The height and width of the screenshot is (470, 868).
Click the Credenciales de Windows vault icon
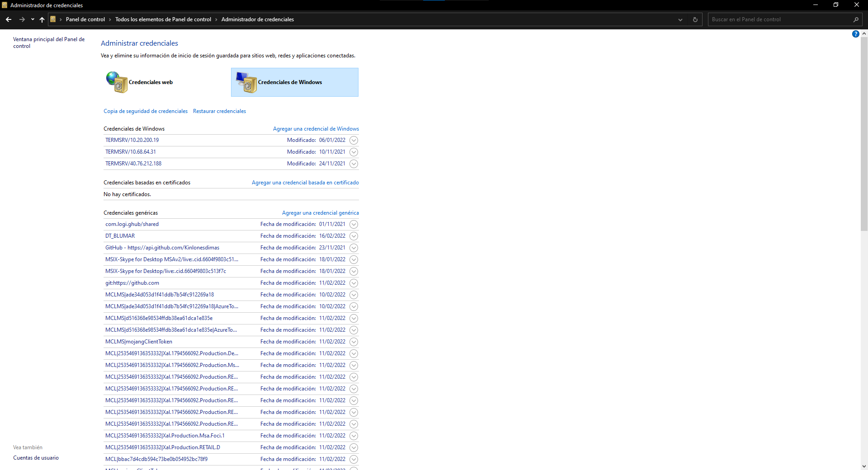pyautogui.click(x=246, y=82)
